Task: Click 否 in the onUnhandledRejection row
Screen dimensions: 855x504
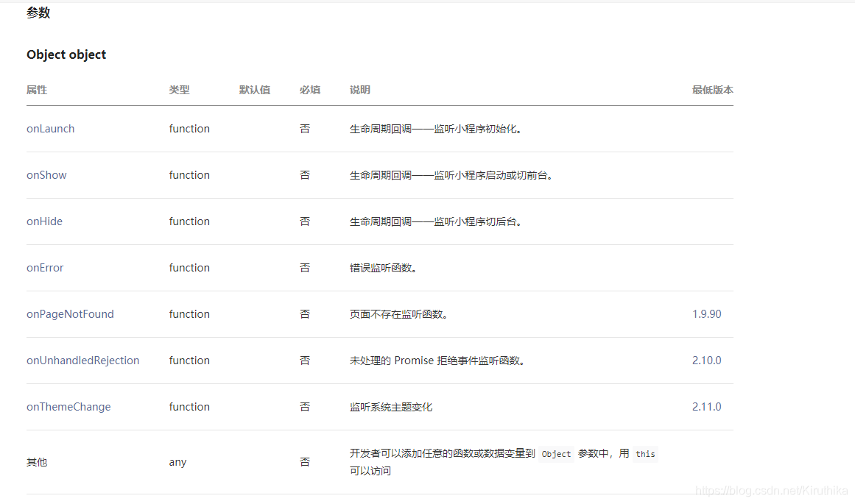Action: coord(305,360)
